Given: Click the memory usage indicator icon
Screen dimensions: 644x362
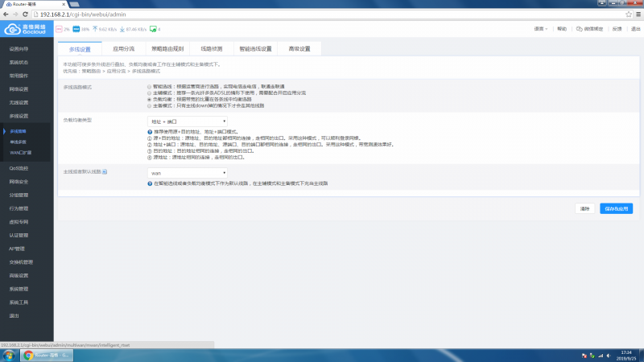Looking at the screenshot, I should pos(76,29).
